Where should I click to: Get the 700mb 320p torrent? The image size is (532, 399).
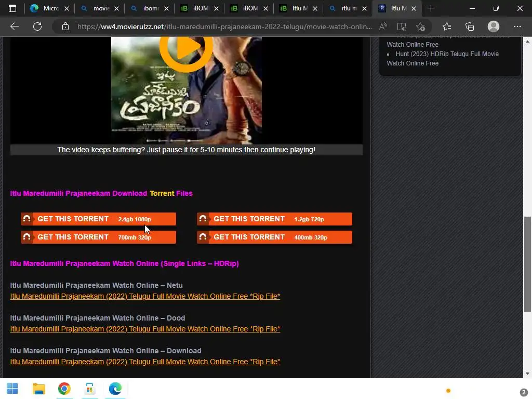click(98, 237)
